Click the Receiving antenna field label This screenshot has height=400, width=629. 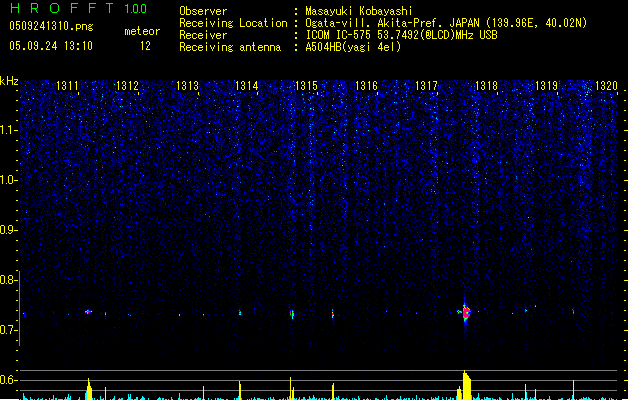[230, 47]
